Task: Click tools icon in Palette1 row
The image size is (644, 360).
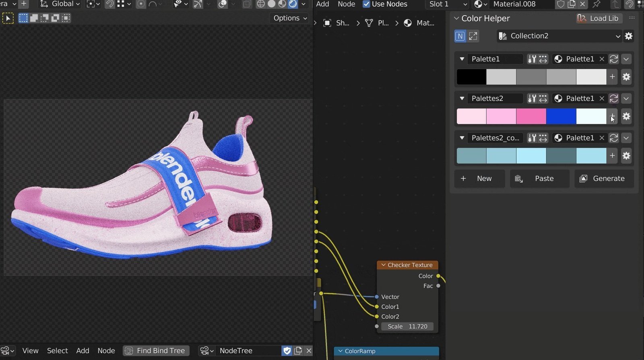Action: coord(532,59)
